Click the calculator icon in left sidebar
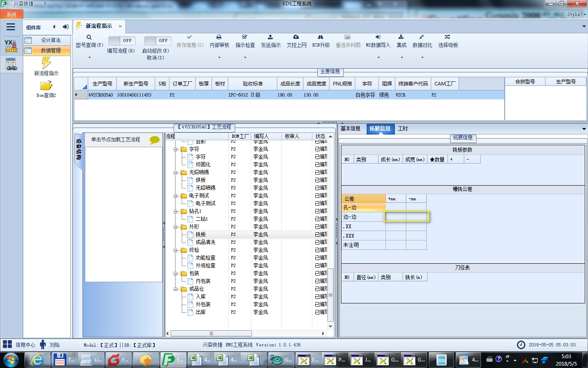The width and height of the screenshot is (588, 368). (x=11, y=64)
